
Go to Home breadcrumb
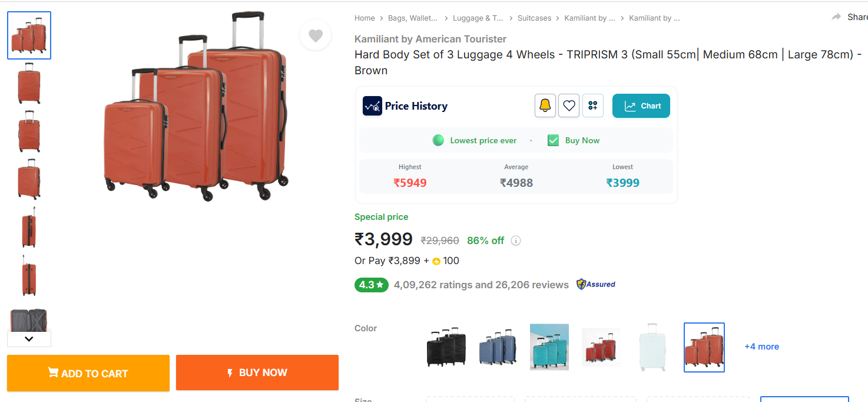click(x=365, y=18)
